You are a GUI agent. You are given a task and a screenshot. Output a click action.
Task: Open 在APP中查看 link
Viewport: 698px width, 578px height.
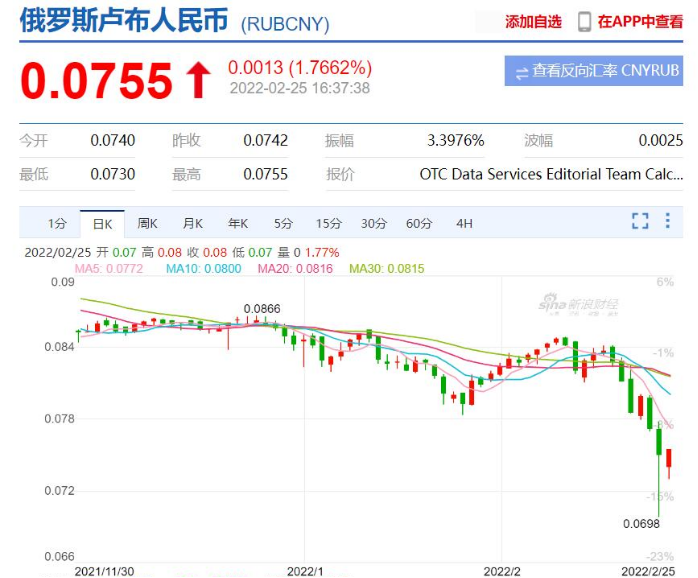640,21
